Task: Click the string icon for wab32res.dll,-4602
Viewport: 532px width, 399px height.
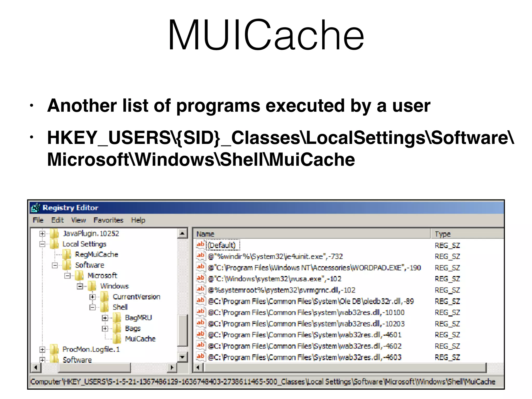Action: (201, 346)
